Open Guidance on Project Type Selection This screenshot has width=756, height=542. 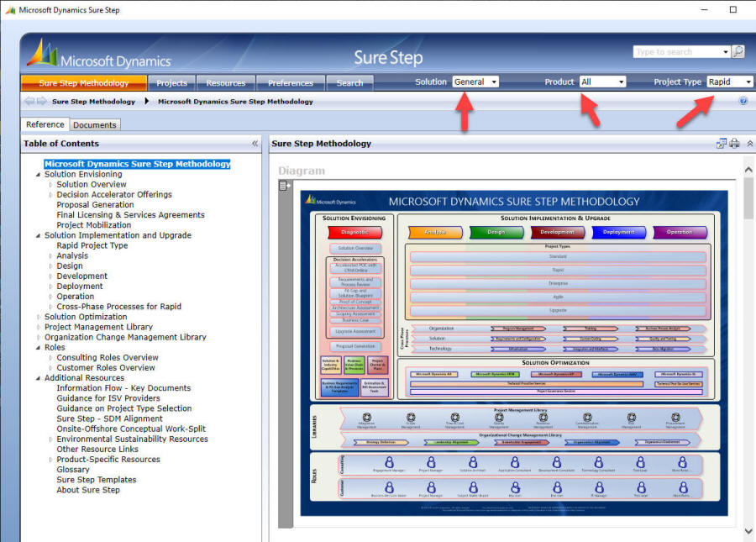tap(124, 408)
